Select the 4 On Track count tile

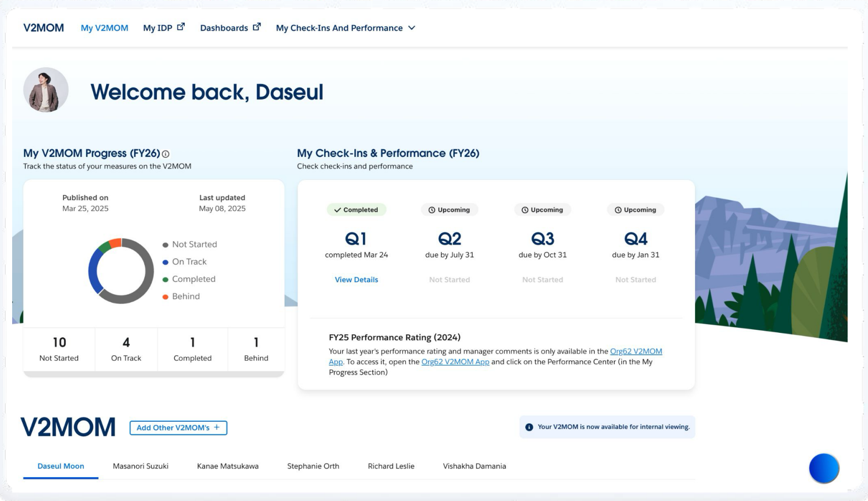tap(126, 349)
